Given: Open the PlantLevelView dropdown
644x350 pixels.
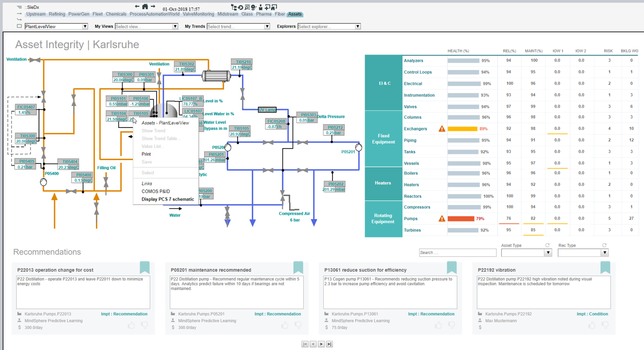Looking at the screenshot, I should [x=85, y=26].
